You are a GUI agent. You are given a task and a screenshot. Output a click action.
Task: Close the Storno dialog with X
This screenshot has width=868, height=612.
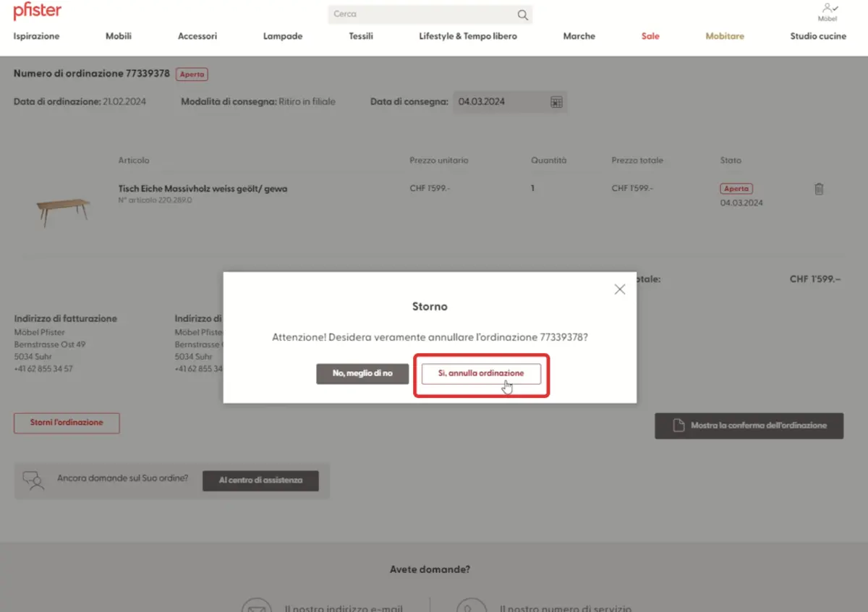619,289
